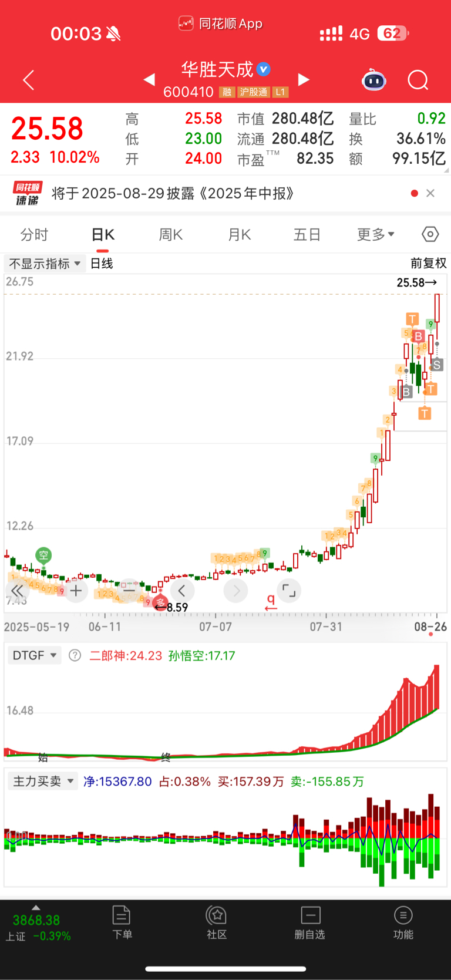Tap the gray S sell marker
Image resolution: width=451 pixels, height=980 pixels.
436,365
